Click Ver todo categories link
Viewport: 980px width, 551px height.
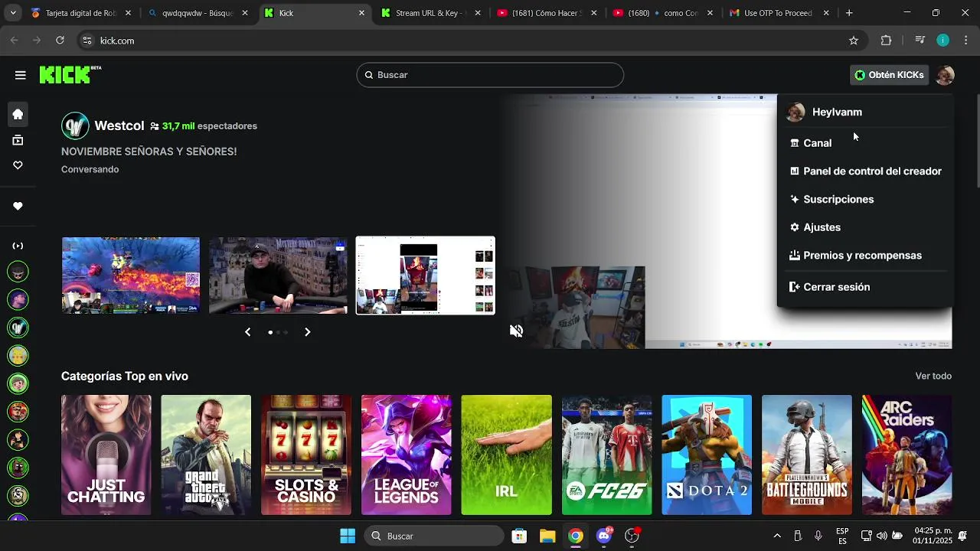pyautogui.click(x=933, y=376)
